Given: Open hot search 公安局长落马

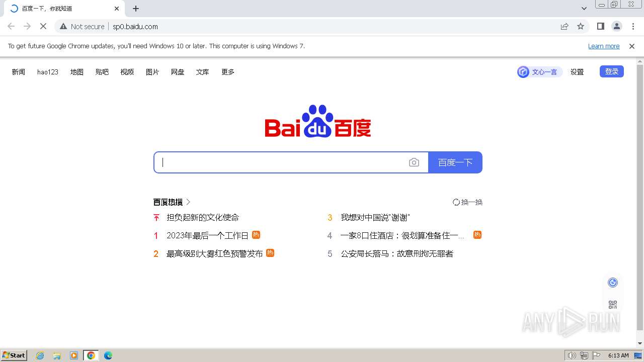Looking at the screenshot, I should (397, 253).
